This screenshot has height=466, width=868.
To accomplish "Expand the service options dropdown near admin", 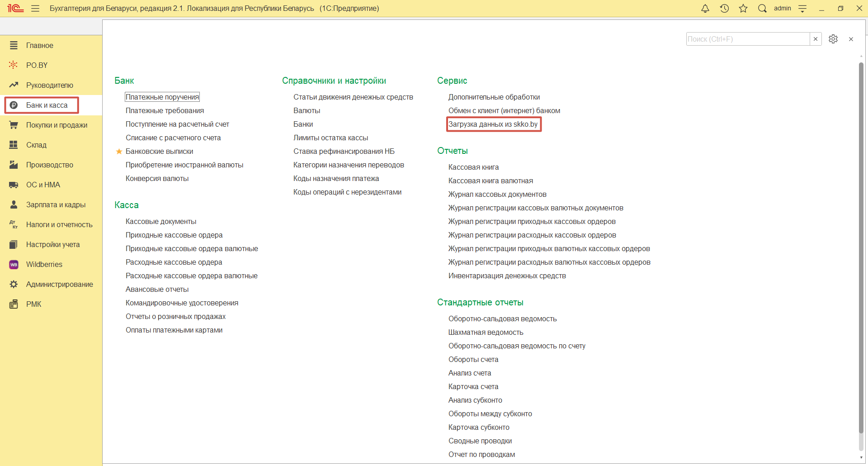I will pyautogui.click(x=802, y=9).
